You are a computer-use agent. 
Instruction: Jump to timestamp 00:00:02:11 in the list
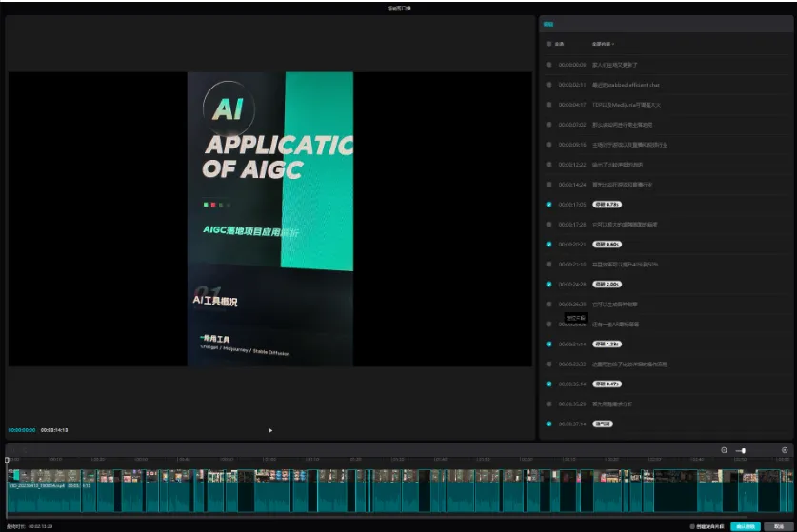click(572, 85)
